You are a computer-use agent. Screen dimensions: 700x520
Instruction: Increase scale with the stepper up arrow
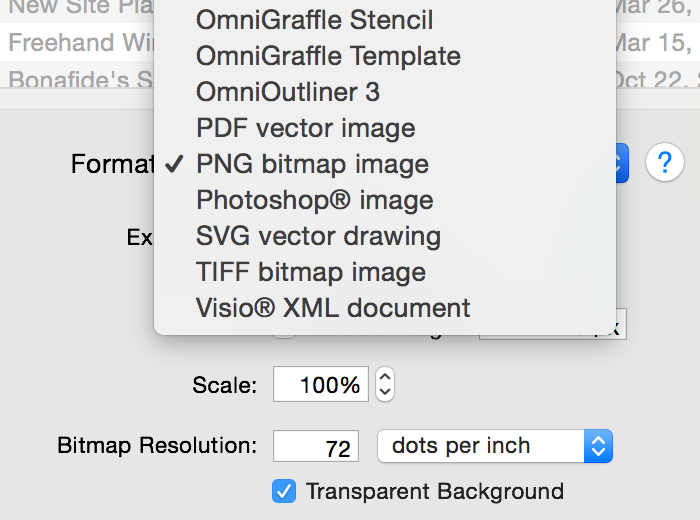386,376
